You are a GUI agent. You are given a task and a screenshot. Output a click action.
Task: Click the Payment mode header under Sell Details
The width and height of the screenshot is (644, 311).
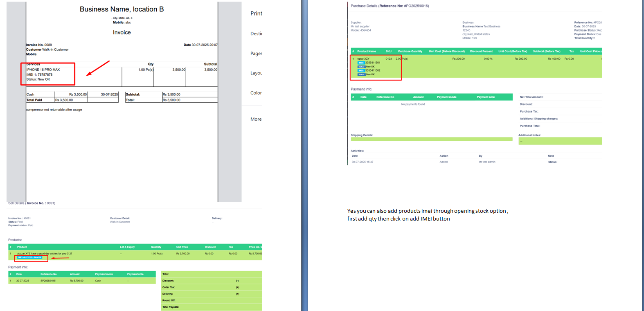[104, 274]
